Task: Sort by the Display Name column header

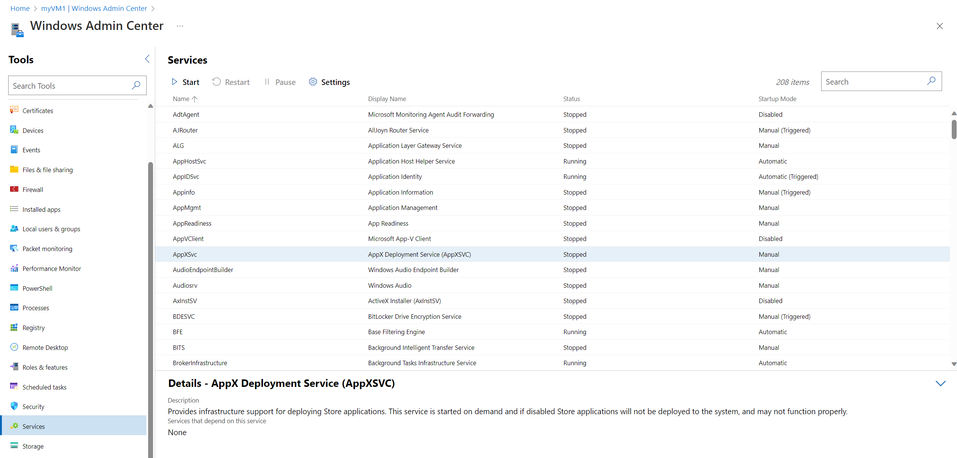Action: click(x=387, y=98)
